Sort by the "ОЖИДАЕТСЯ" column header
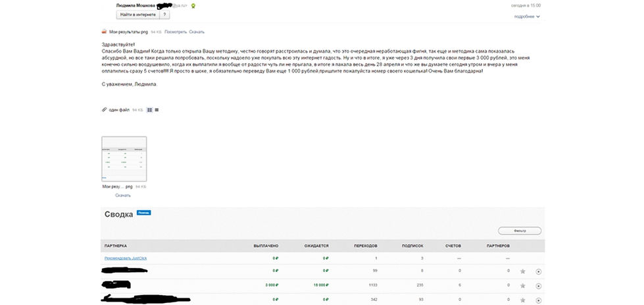 316,246
